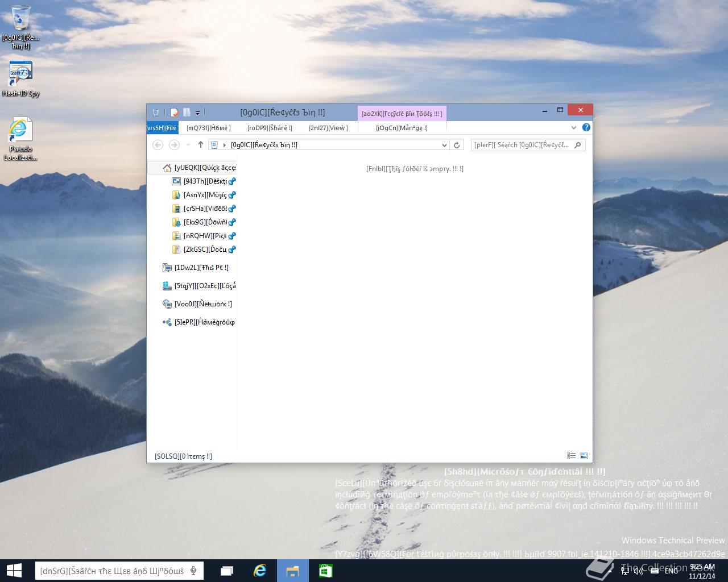
Task: Unpin the Desktop folder from Quick access
Action: pyautogui.click(x=232, y=181)
